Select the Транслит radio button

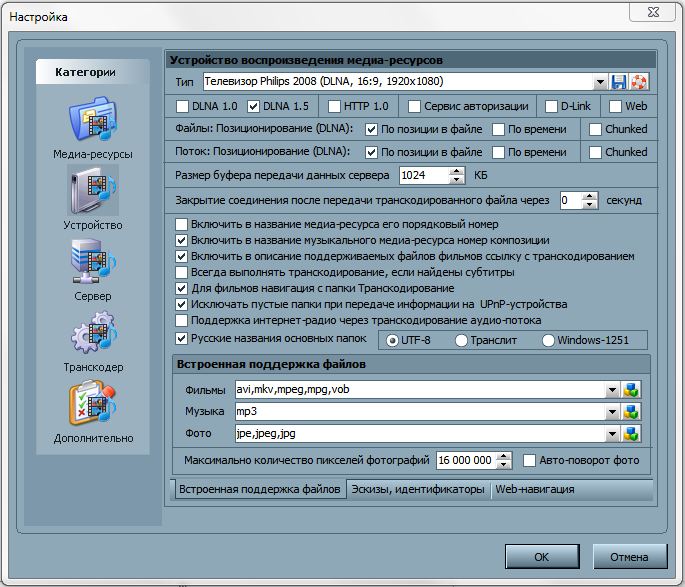[462, 340]
